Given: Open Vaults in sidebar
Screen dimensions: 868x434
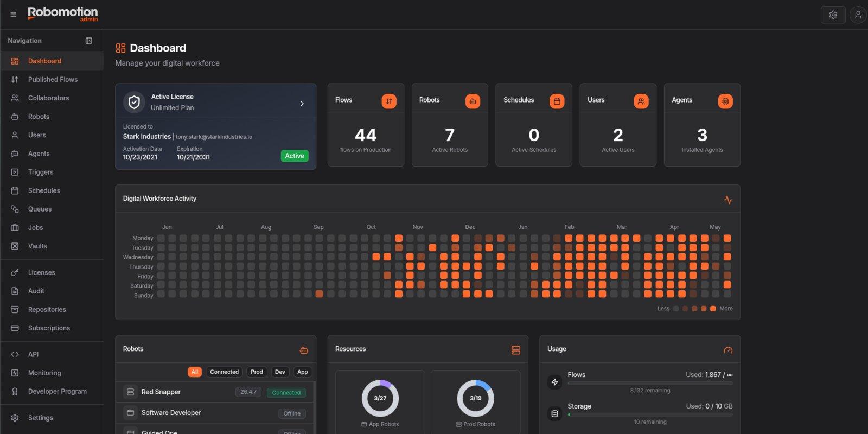Looking at the screenshot, I should (52, 246).
